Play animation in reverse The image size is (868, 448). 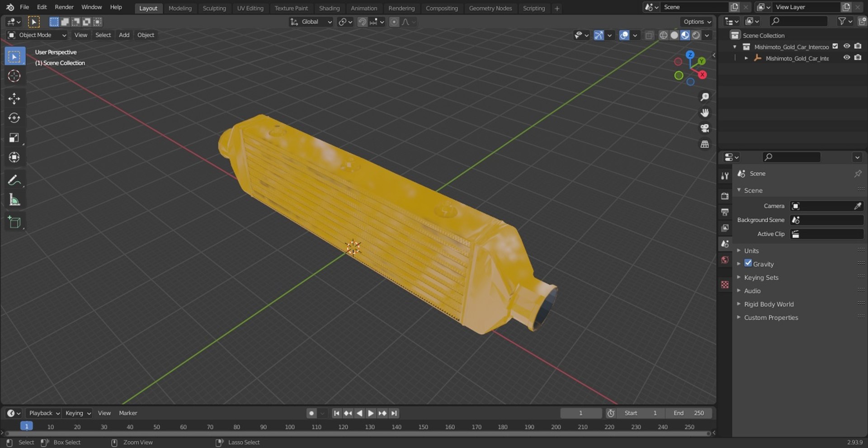click(x=359, y=413)
